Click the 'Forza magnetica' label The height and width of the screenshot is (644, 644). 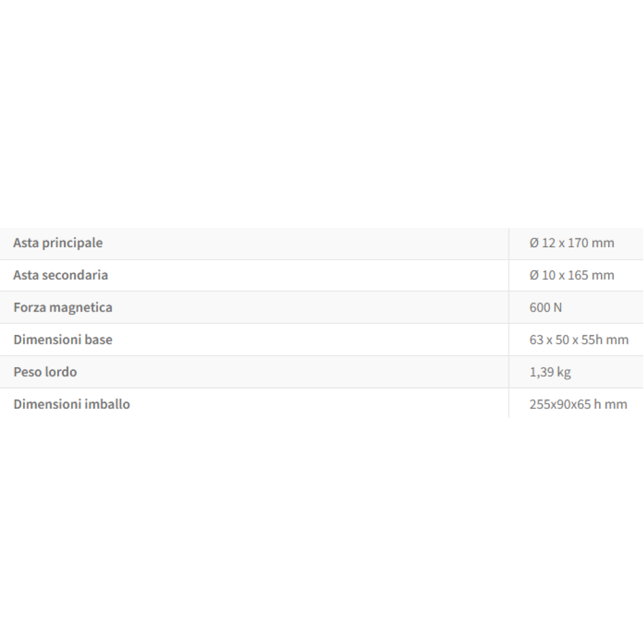pos(62,307)
